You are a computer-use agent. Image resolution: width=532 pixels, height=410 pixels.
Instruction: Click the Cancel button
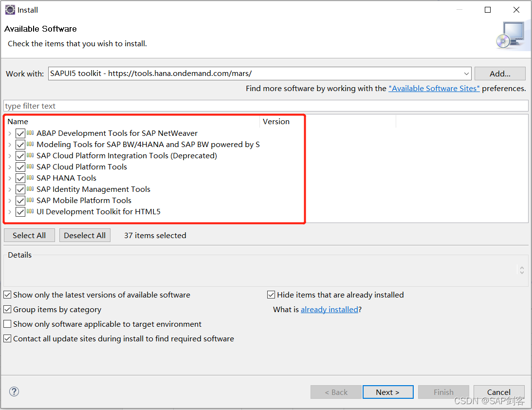(499, 392)
